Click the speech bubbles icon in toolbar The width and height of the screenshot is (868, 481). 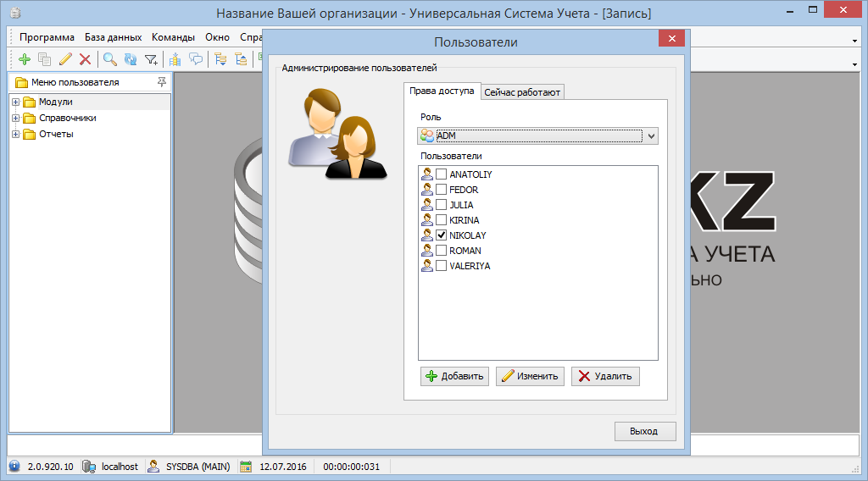[x=196, y=59]
